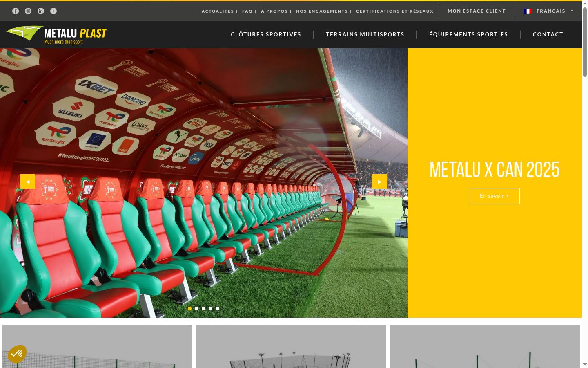The width and height of the screenshot is (588, 368).
Task: Open the middle multisport court thumbnail
Action: coord(291,346)
